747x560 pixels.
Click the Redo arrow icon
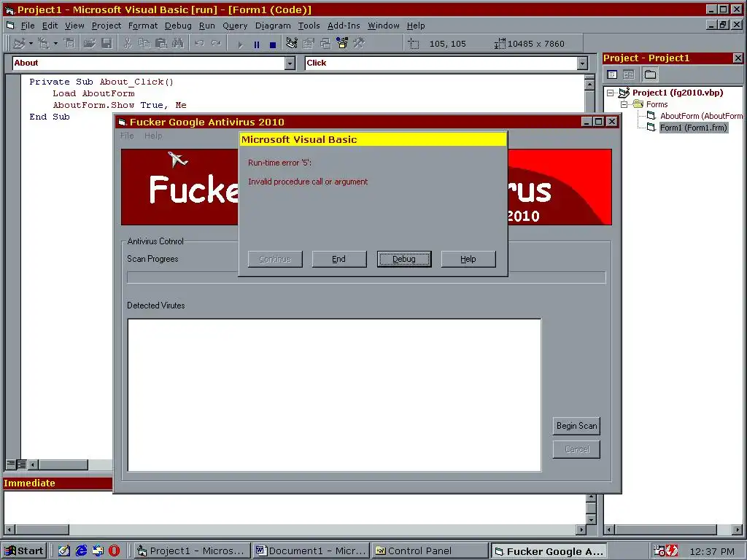coord(216,43)
